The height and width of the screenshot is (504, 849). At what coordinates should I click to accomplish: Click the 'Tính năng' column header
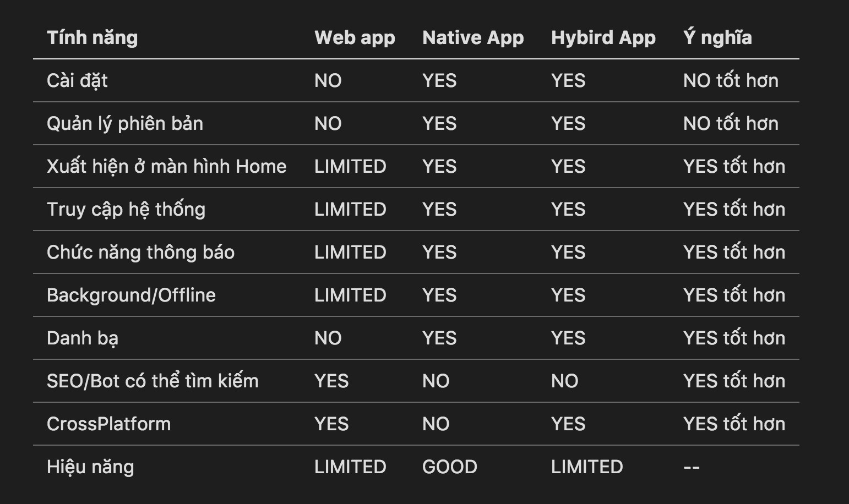92,37
